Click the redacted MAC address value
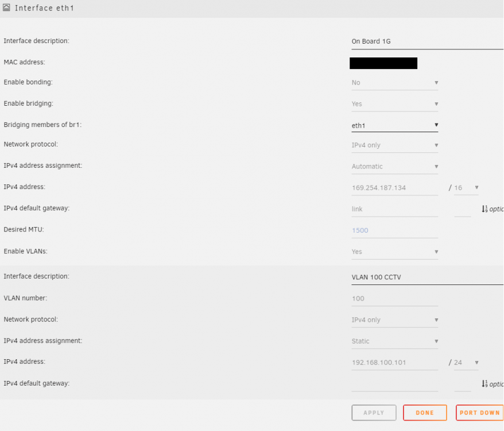Image resolution: width=504 pixels, height=431 pixels. coord(383,63)
